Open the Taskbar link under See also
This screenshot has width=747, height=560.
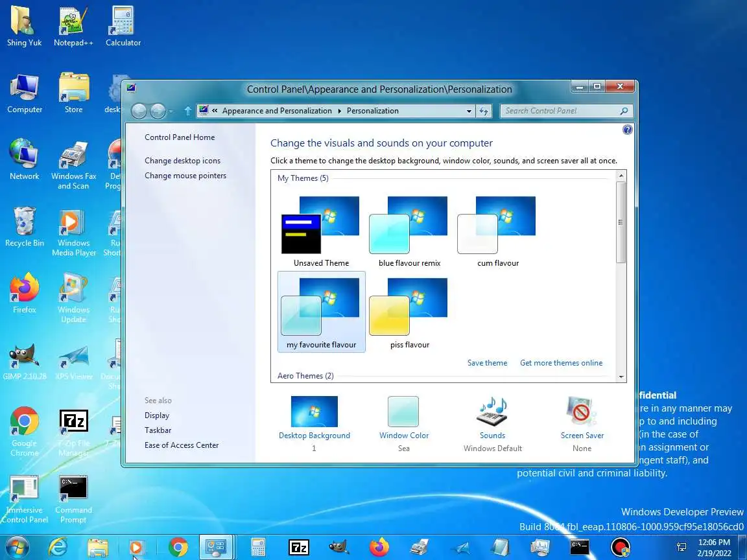pos(158,430)
